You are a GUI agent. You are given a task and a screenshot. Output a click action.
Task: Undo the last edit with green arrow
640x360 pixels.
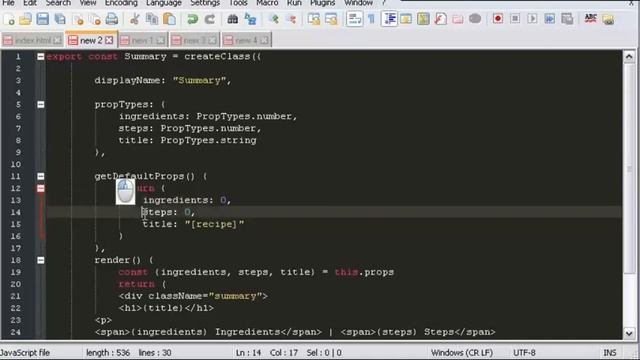192,19
